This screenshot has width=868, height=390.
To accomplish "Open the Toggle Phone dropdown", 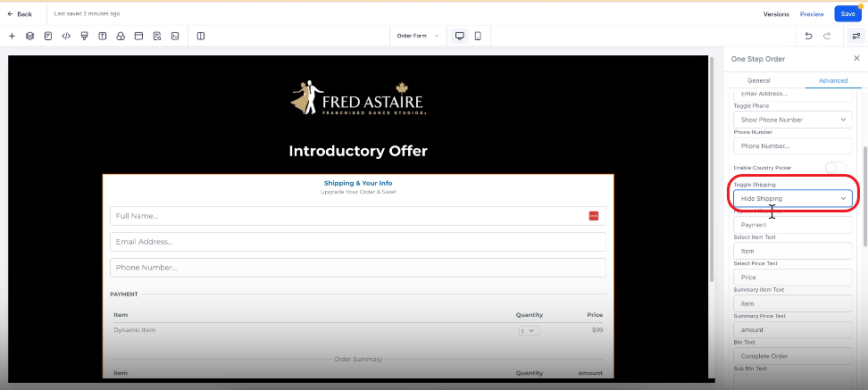I will coord(793,120).
